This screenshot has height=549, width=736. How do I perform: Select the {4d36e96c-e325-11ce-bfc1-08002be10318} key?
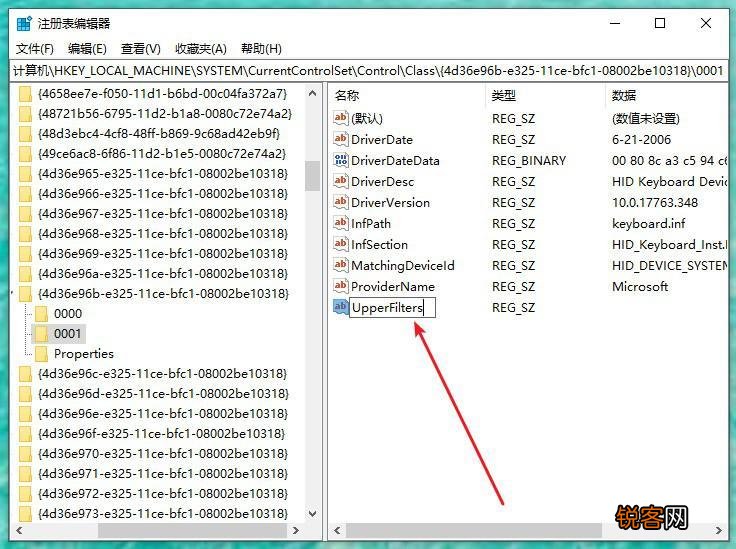[x=162, y=374]
